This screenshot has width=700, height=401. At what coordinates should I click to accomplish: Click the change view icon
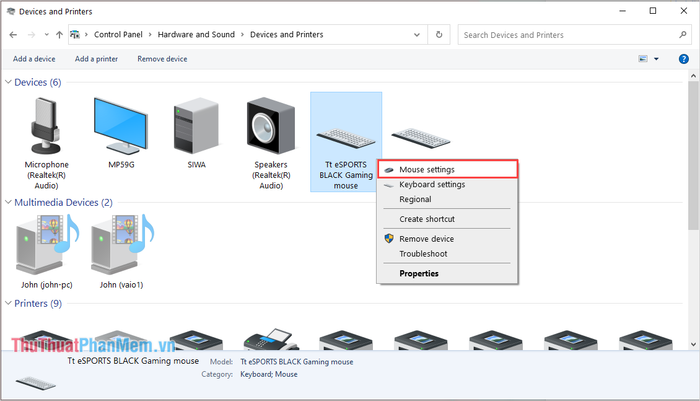click(643, 59)
